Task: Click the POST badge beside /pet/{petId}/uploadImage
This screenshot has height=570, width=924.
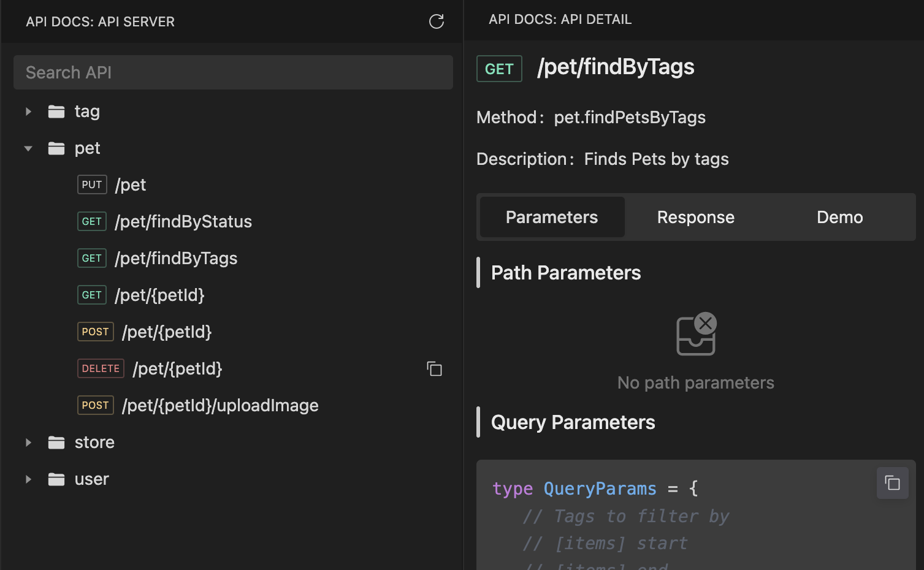Action: [x=95, y=405]
